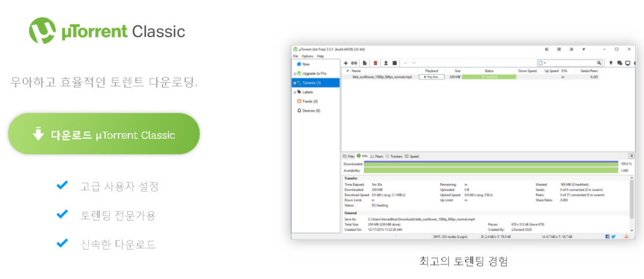The height and width of the screenshot is (279, 644).
Task: Click the Down Speed column header
Action: coord(527,71)
